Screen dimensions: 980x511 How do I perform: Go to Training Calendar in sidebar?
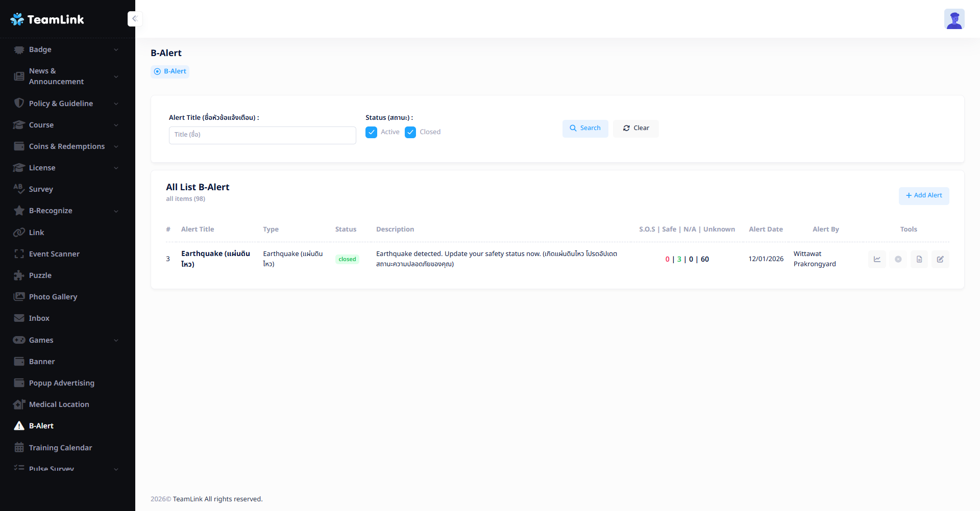(60, 448)
